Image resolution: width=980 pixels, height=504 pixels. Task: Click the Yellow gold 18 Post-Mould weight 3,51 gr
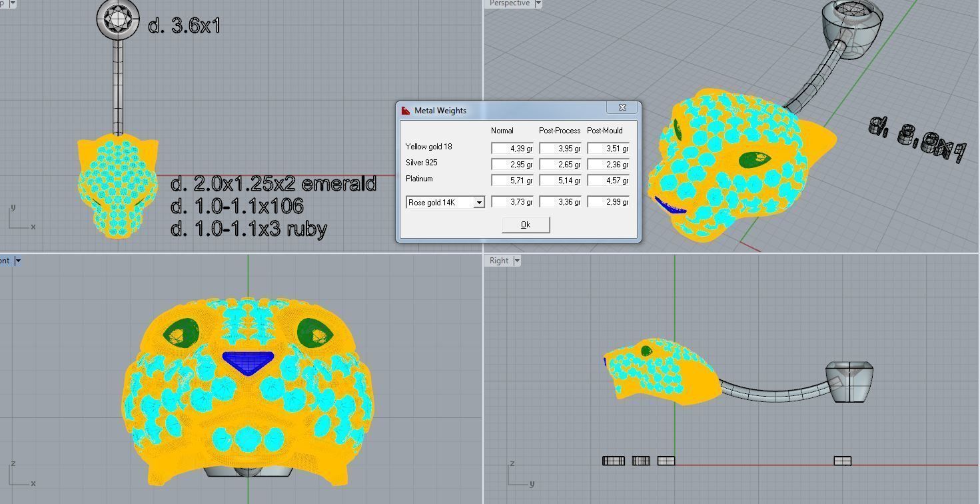(x=608, y=149)
